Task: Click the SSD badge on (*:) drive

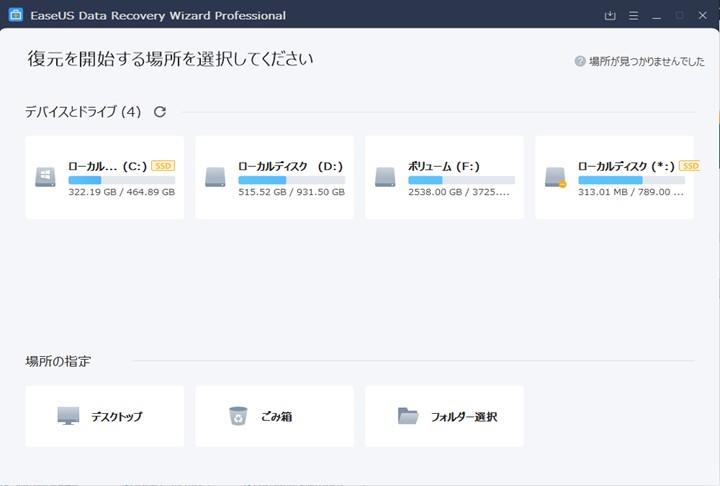Action: [x=689, y=166]
